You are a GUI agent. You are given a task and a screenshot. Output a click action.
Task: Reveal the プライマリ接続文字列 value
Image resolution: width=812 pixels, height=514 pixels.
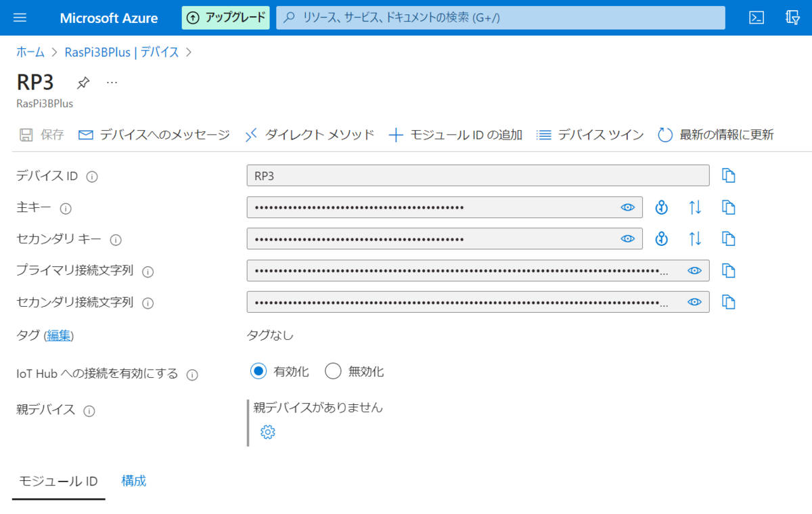tap(694, 270)
